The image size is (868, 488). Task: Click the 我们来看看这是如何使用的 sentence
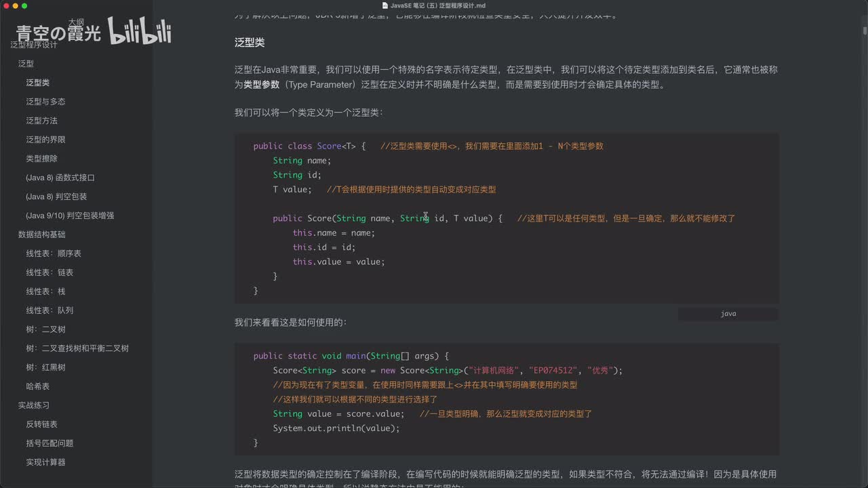coord(291,322)
